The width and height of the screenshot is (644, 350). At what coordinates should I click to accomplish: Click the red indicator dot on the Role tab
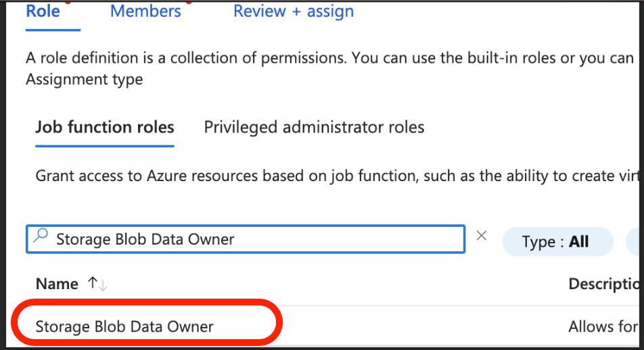click(66, 3)
